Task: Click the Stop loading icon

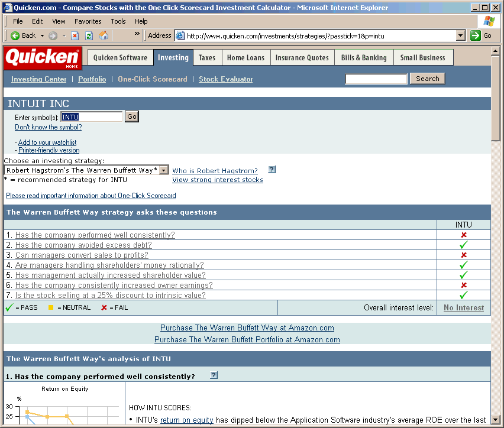Action: [75, 35]
